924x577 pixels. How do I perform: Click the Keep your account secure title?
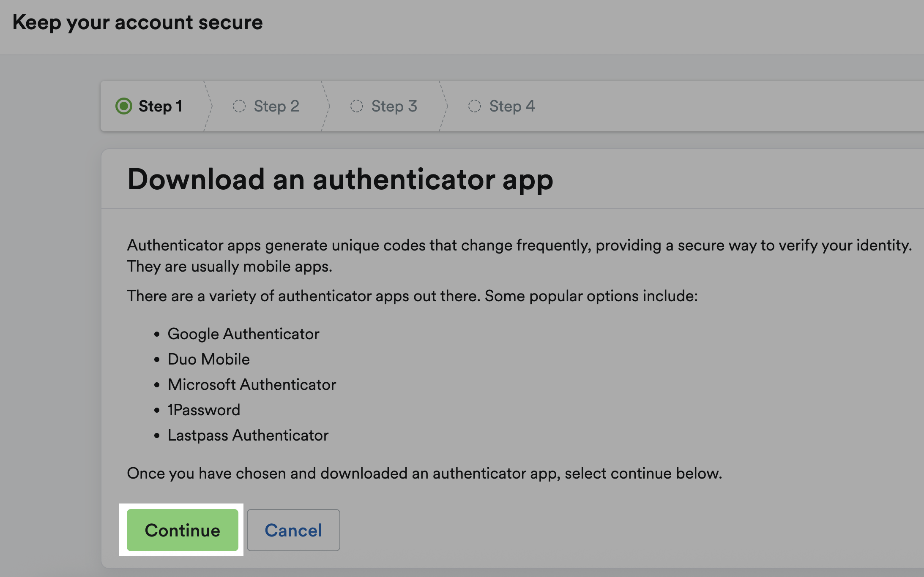coord(137,22)
